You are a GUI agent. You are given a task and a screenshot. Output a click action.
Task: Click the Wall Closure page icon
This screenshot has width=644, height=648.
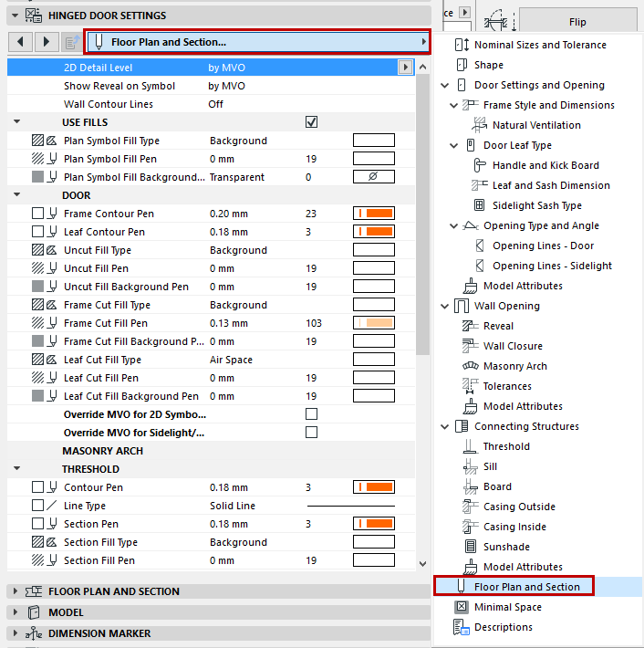(x=470, y=346)
